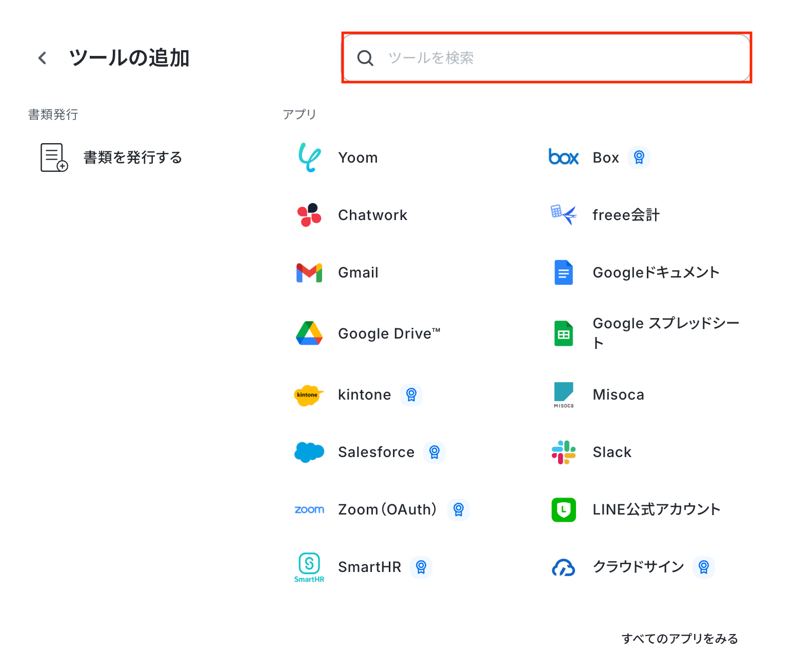Select 書類を発行する option
The height and width of the screenshot is (672, 791).
[133, 157]
